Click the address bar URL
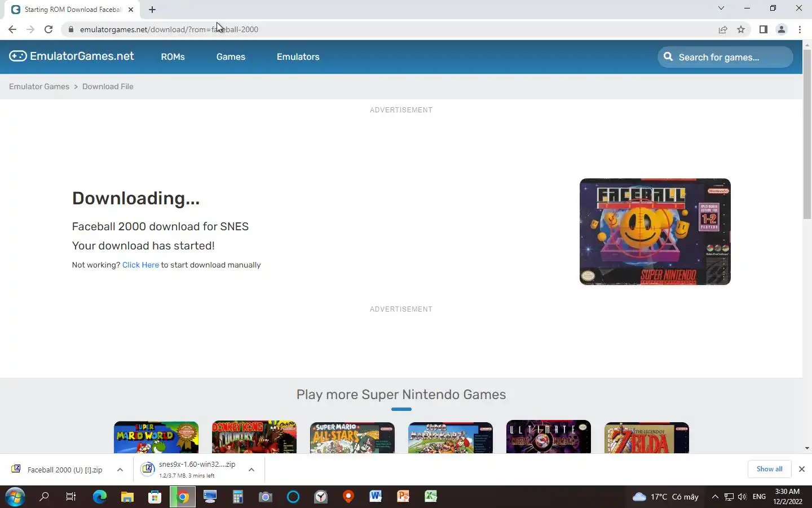Image resolution: width=812 pixels, height=508 pixels. click(169, 29)
